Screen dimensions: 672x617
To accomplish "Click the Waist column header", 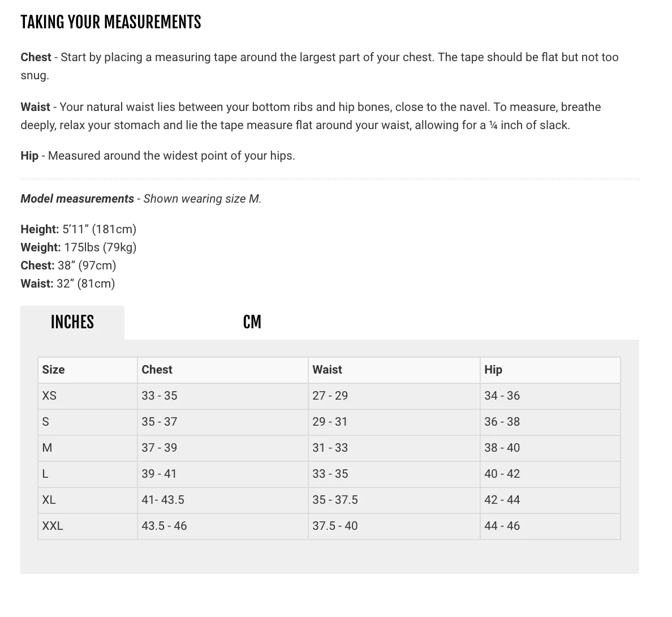I will tap(327, 370).
